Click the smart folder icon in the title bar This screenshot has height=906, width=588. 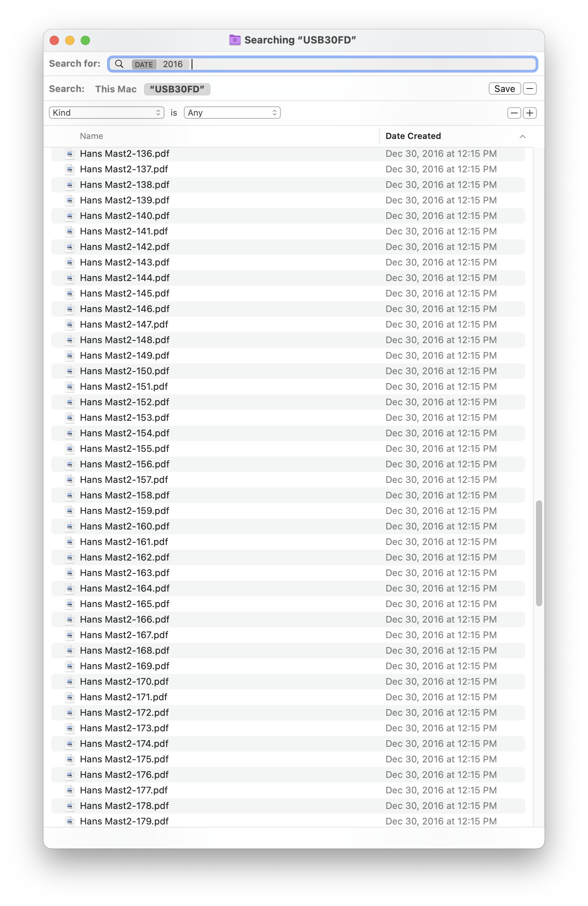(x=235, y=40)
